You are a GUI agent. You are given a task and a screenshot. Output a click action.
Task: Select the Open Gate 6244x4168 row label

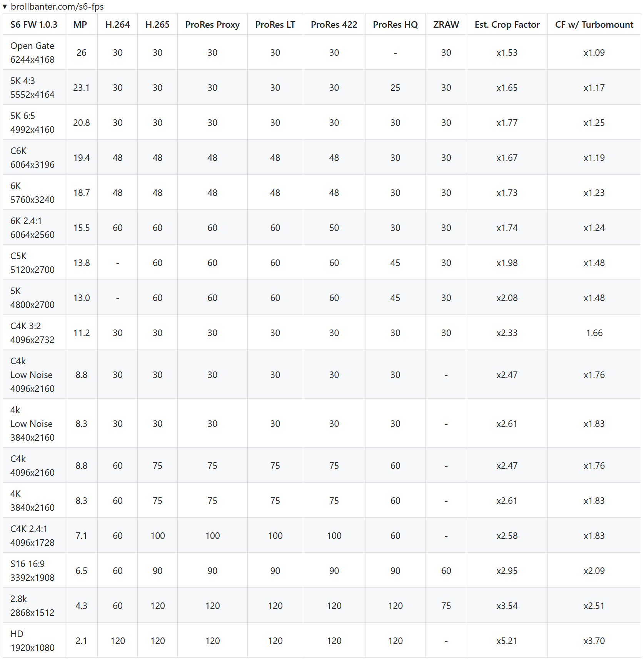(x=32, y=53)
